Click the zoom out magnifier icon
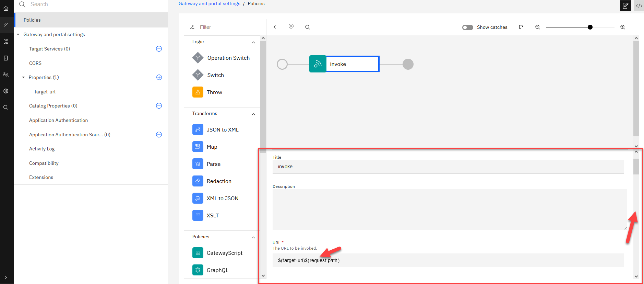 538,27
